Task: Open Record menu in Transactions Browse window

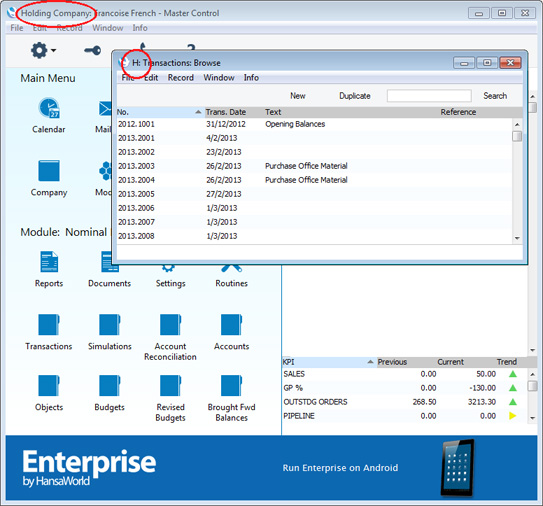Action: (181, 78)
